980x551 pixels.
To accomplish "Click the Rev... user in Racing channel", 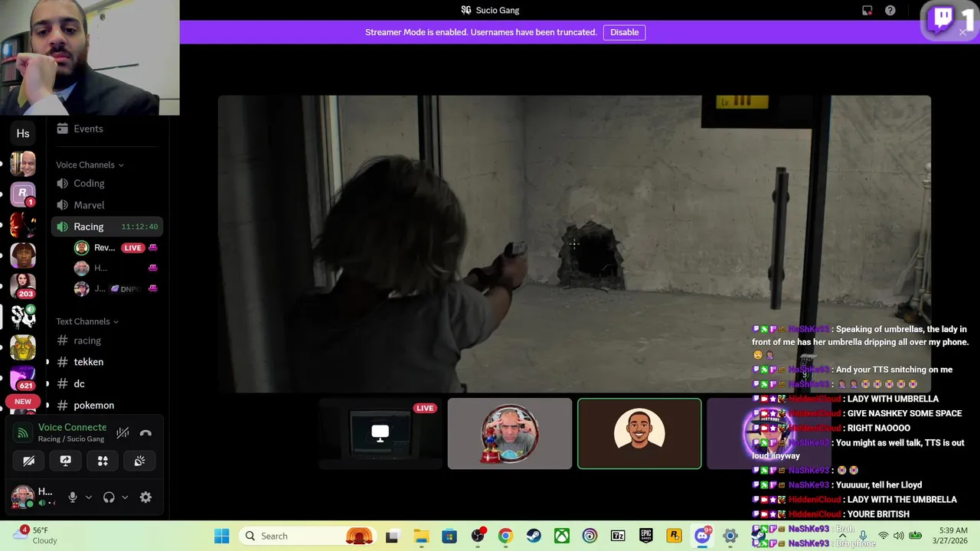I will [104, 248].
